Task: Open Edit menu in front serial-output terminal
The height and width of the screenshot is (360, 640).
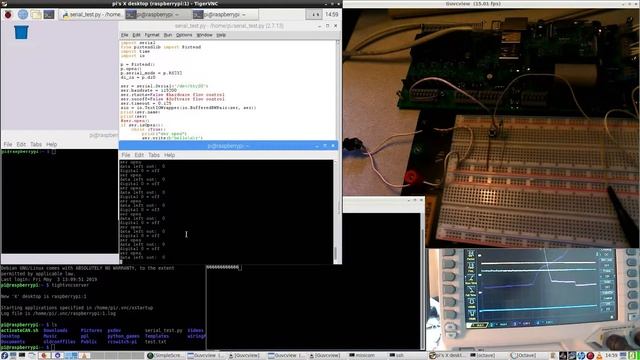Action: 139,155
